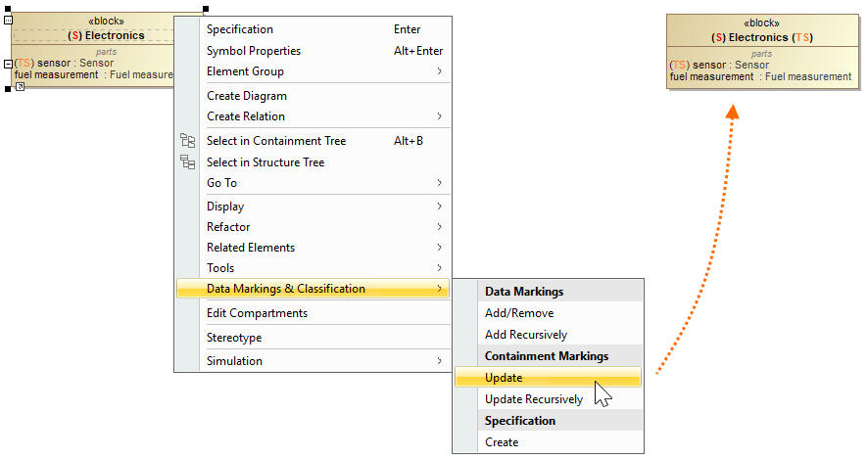
Task: Open the Go To submenu
Action: [439, 183]
